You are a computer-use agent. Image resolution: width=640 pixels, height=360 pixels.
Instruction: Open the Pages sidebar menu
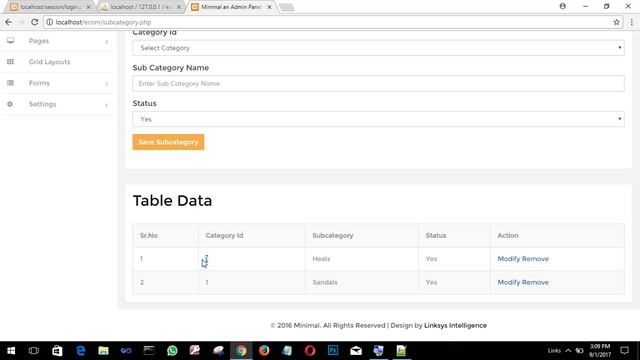[x=39, y=41]
